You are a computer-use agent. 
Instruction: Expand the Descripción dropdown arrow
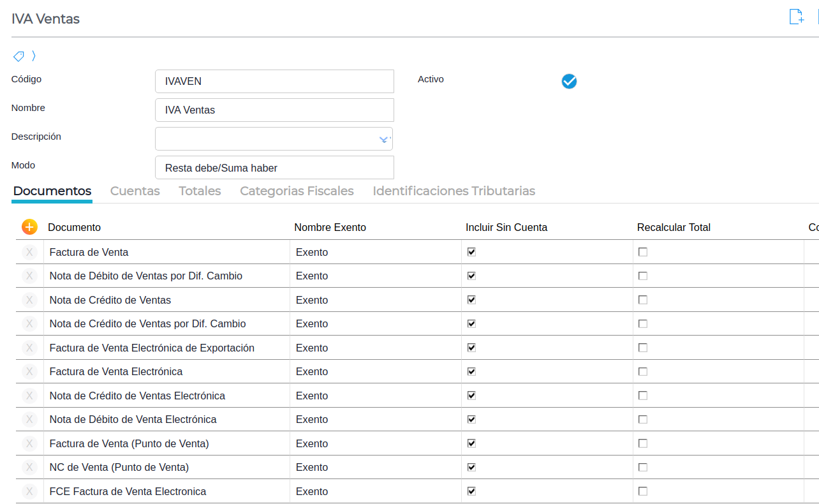pyautogui.click(x=383, y=139)
